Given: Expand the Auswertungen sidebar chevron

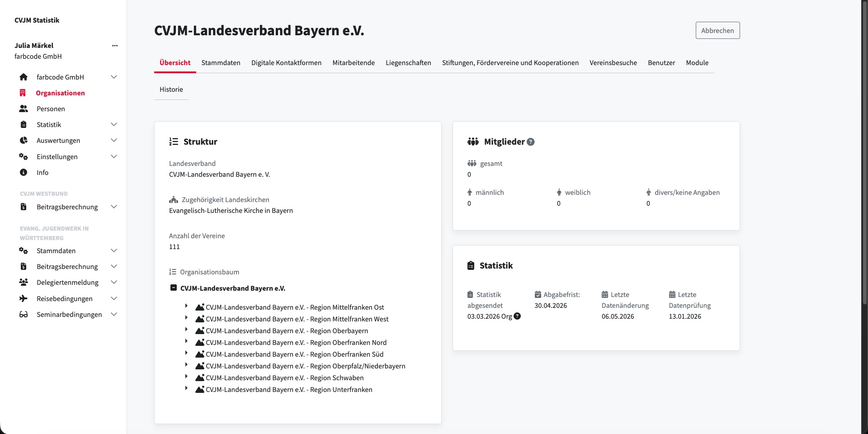Looking at the screenshot, I should (x=114, y=140).
